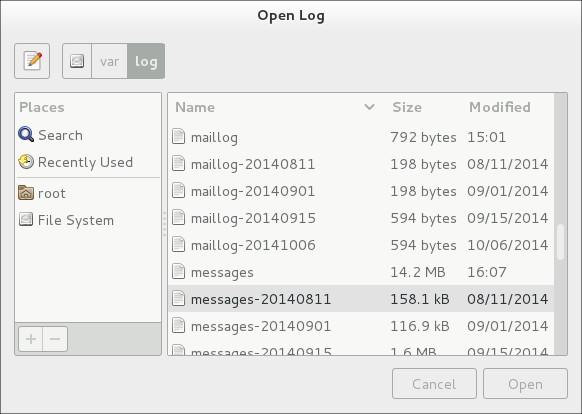The width and height of the screenshot is (582, 414).
Task: Click the file system root path icon
Action: 77,61
